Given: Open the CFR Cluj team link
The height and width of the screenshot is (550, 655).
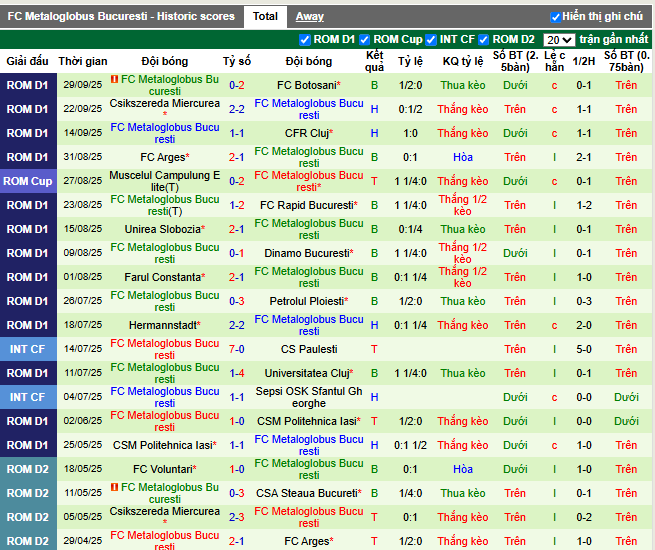Looking at the screenshot, I should pos(307,133).
